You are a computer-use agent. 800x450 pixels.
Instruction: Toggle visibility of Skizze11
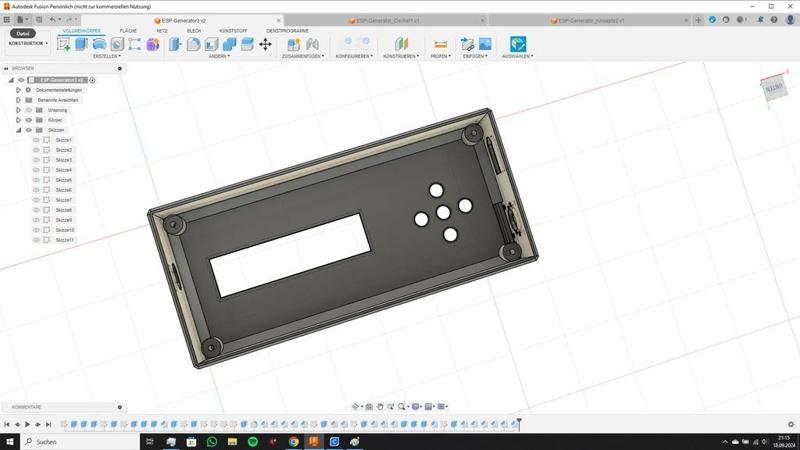click(36, 240)
